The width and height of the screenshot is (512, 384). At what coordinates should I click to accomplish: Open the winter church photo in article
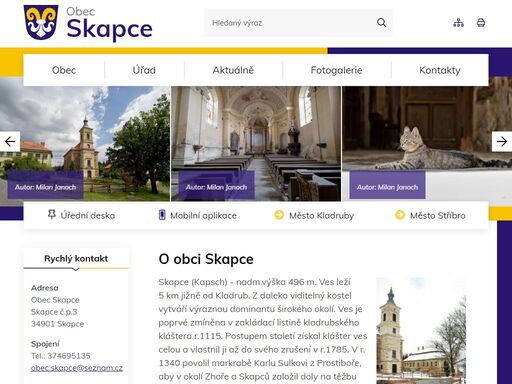tap(421, 331)
